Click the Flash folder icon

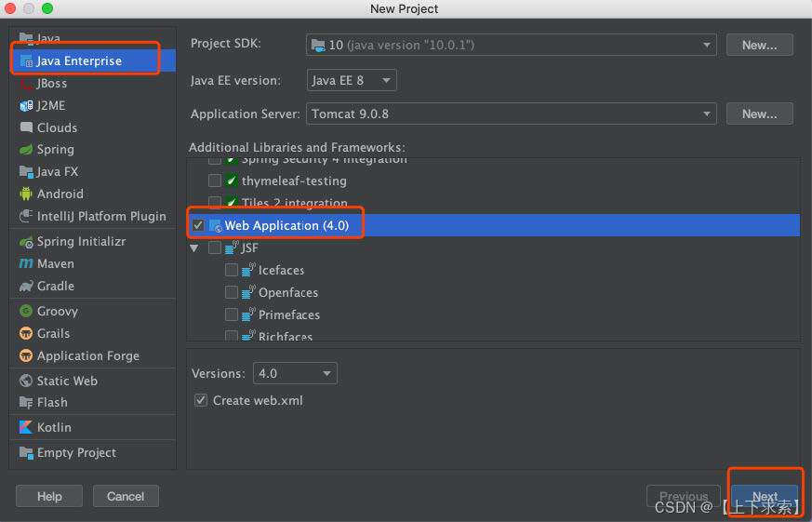click(x=26, y=402)
